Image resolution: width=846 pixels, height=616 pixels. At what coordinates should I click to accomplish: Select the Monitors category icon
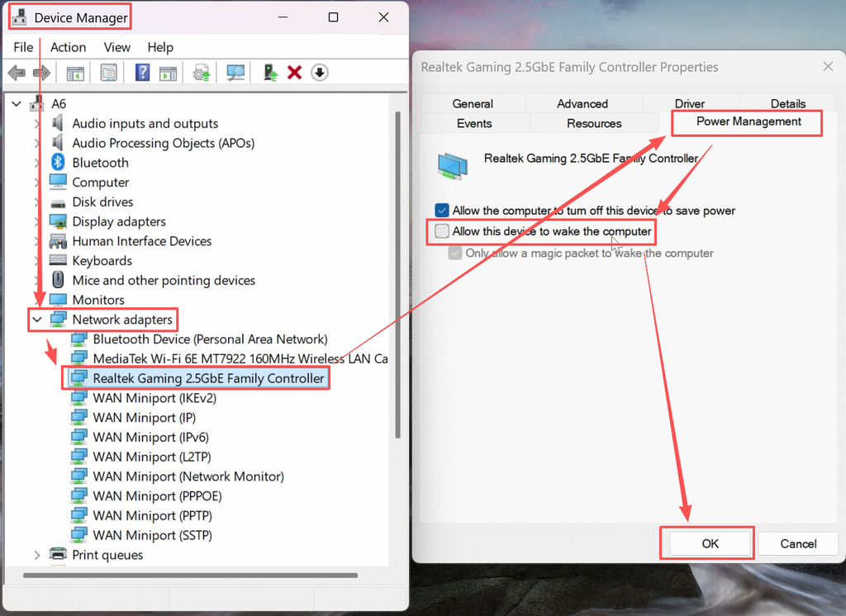coord(58,299)
